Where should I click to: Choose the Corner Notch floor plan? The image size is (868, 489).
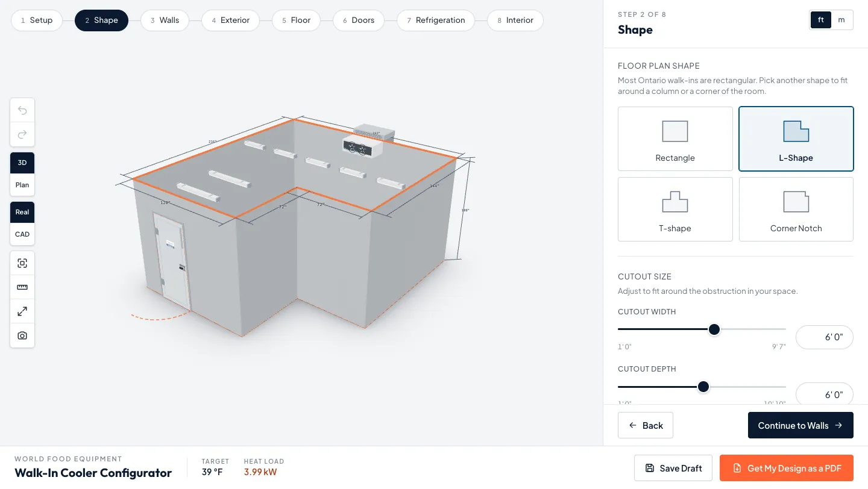tap(796, 209)
